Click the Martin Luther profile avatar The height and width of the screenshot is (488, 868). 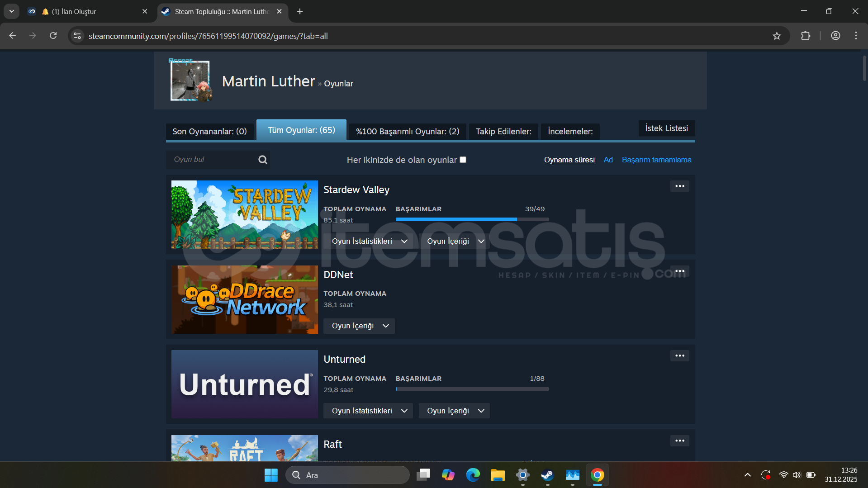(x=190, y=81)
